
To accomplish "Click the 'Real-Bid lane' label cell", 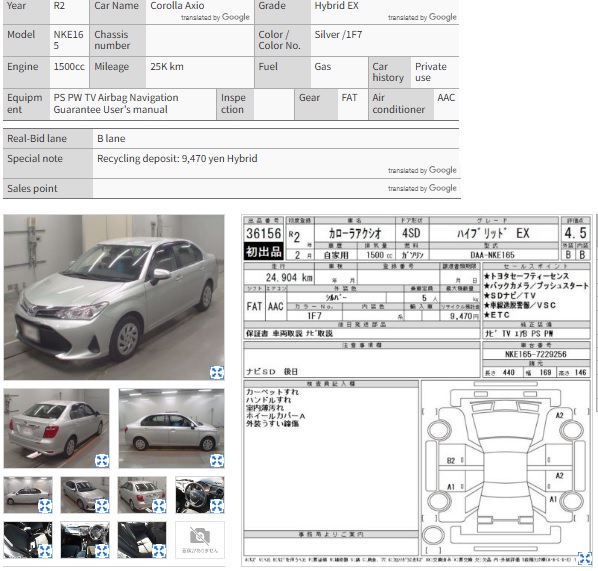I will 48,138.
